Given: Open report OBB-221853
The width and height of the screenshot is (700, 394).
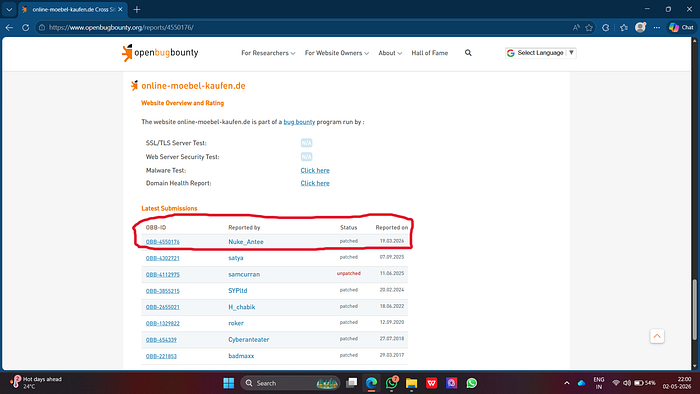Looking at the screenshot, I should click(161, 356).
